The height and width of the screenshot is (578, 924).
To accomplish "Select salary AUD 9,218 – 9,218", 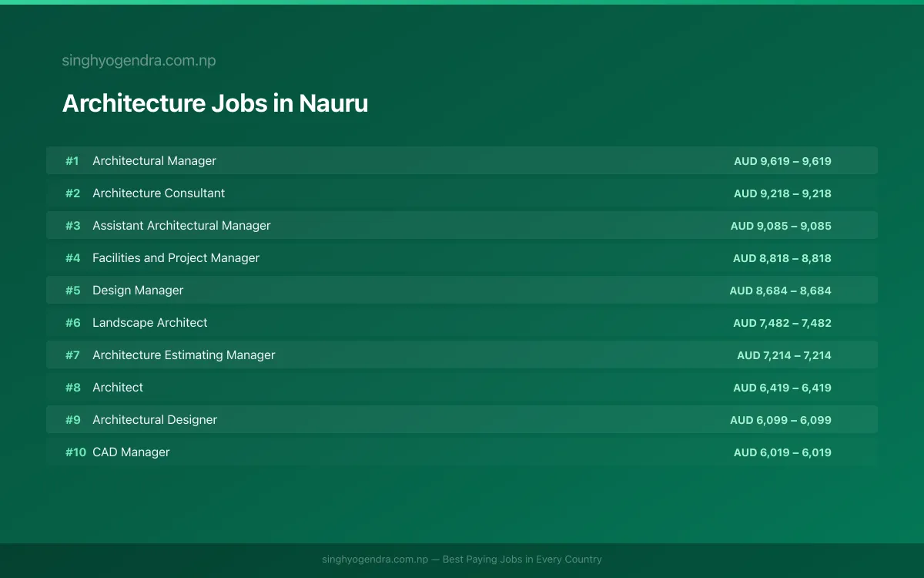I will coord(782,193).
